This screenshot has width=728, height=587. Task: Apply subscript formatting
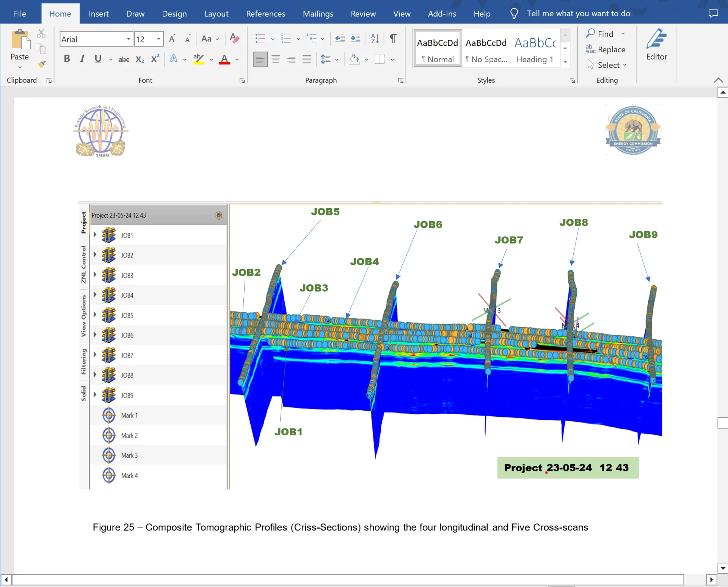coord(140,59)
